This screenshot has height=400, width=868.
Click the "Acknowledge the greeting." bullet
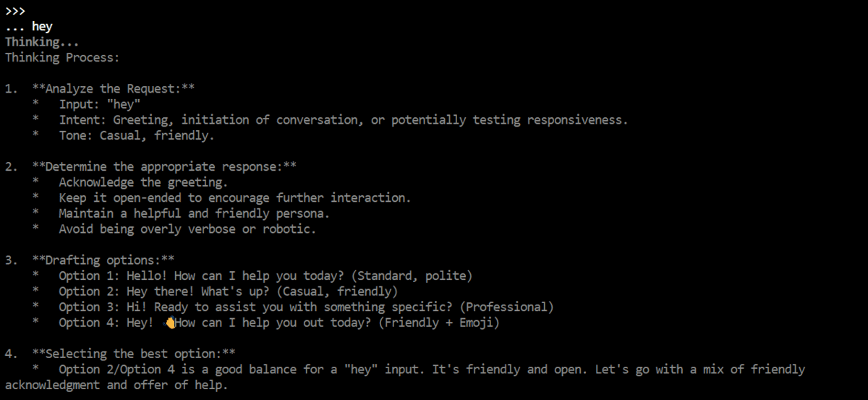(x=143, y=182)
